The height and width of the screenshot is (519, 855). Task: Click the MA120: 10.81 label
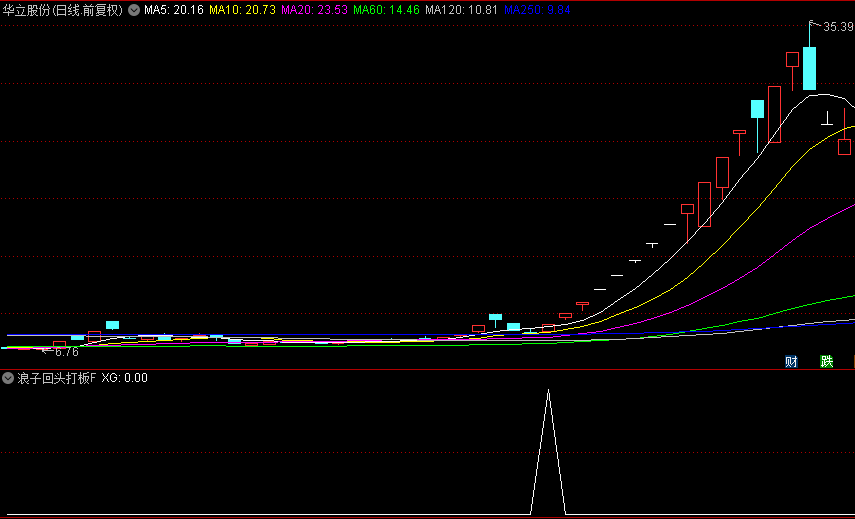point(461,10)
